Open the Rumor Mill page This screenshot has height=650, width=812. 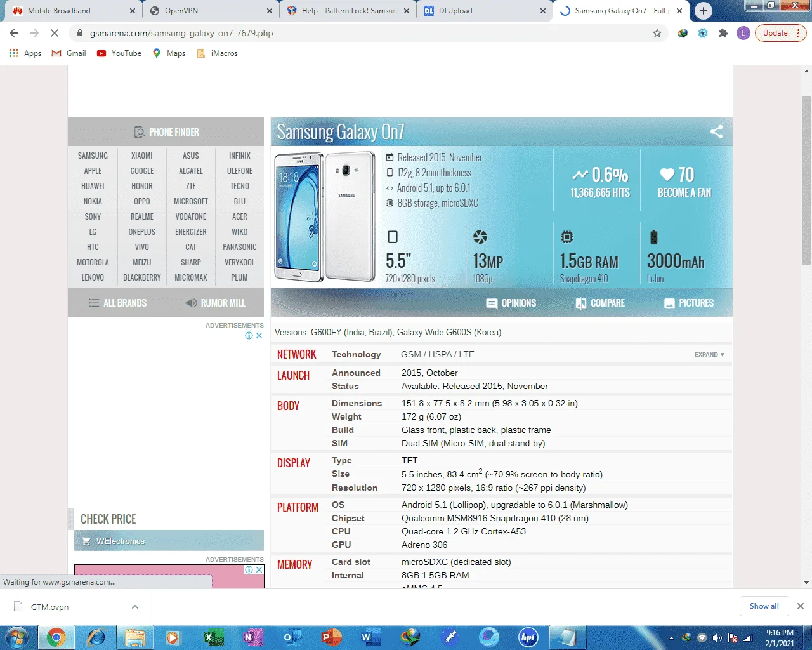click(215, 303)
